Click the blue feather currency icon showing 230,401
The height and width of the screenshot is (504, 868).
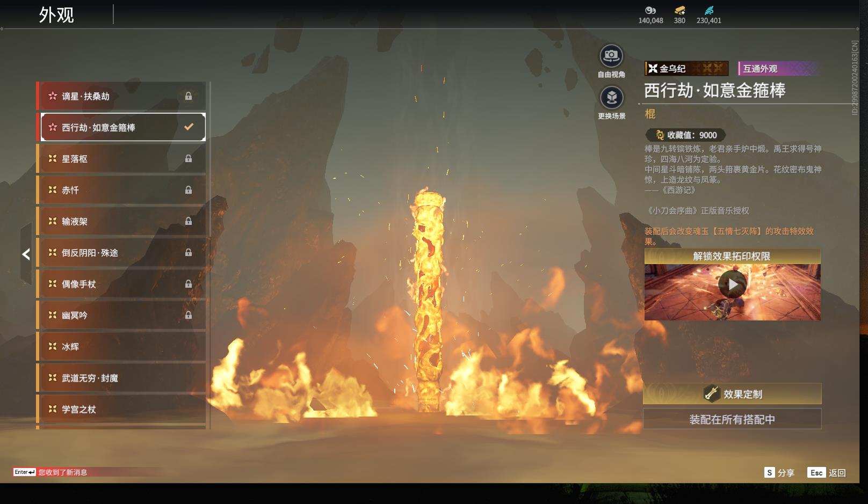709,10
